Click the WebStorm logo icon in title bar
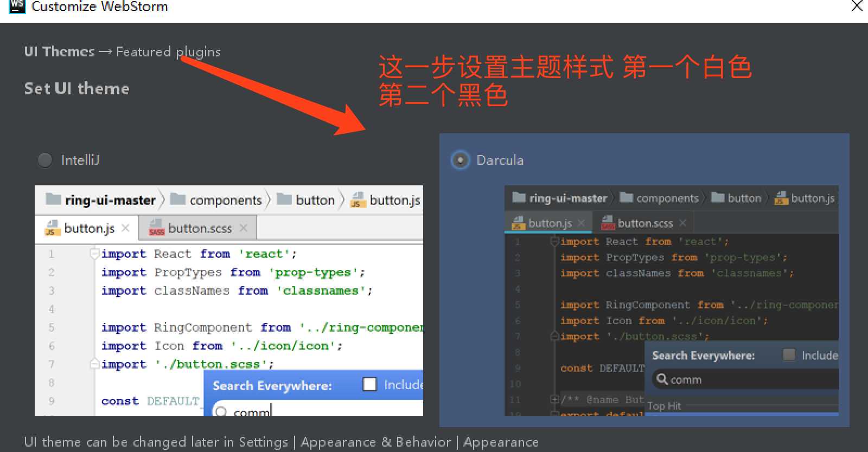The image size is (868, 452). click(17, 7)
